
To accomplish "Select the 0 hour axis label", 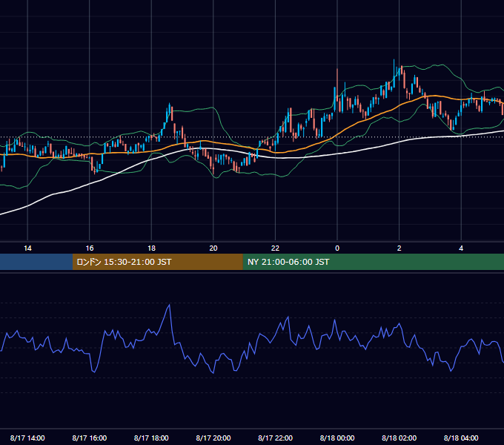I will point(337,248).
